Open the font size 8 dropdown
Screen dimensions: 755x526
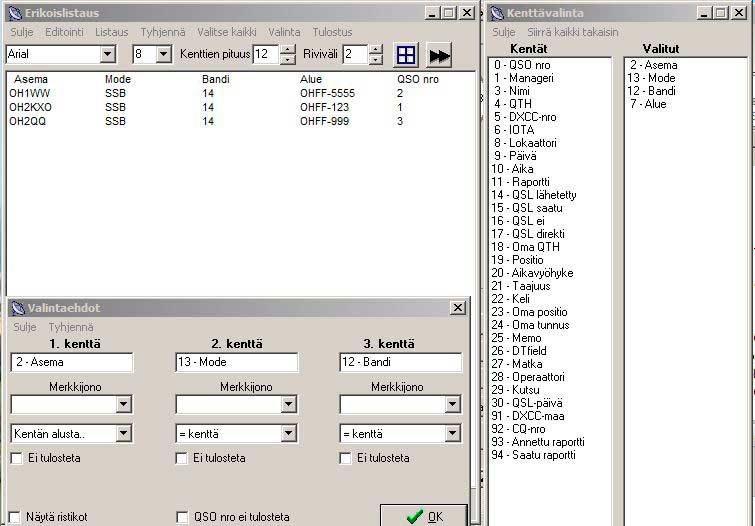tap(164, 54)
